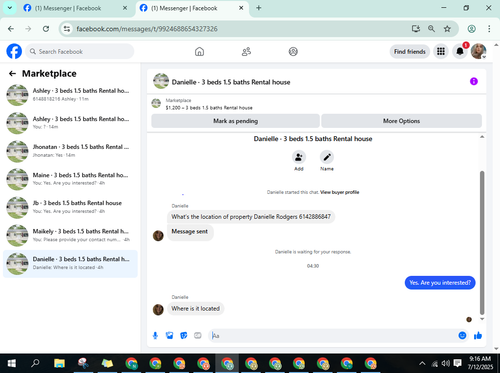Open Chrome three-dot menu
This screenshot has width=500, height=373.
coord(489,29)
